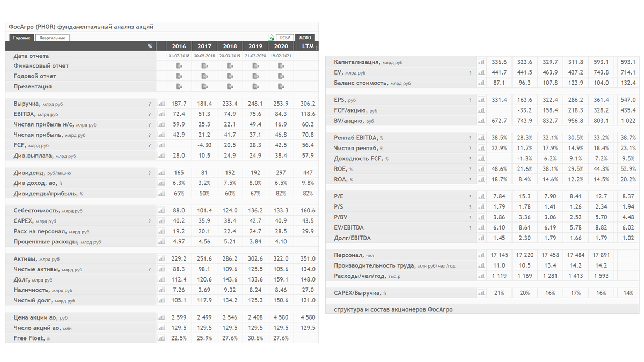Click the Free Float row label
This screenshot has width=644, height=362.
pos(32,338)
